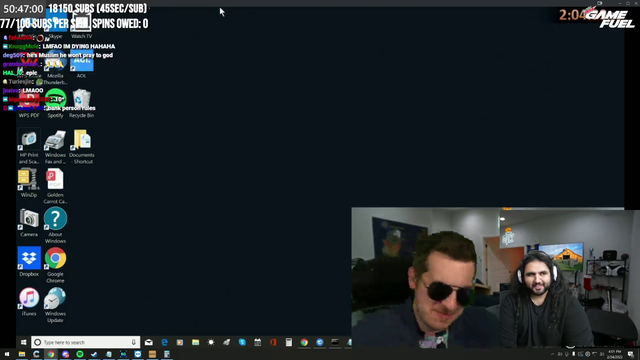
Task: Open Office from the inner taskbar
Action: (x=273, y=342)
